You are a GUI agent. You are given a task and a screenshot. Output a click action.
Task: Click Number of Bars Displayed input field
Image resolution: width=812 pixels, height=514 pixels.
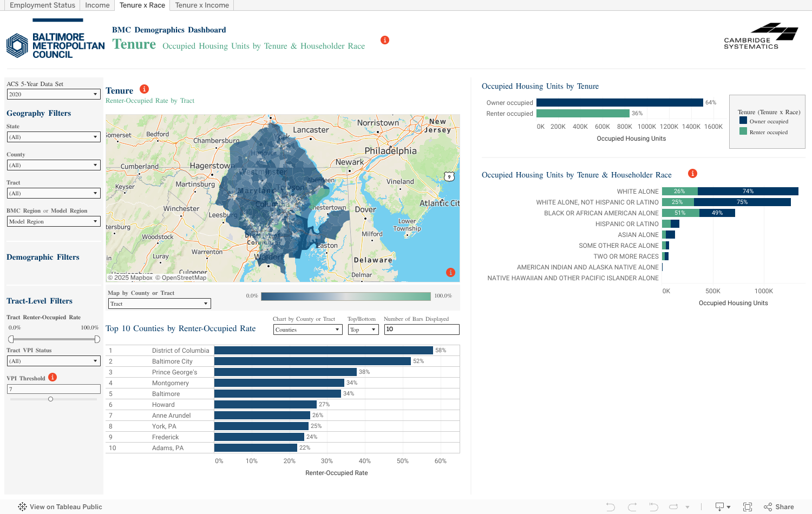(x=422, y=330)
